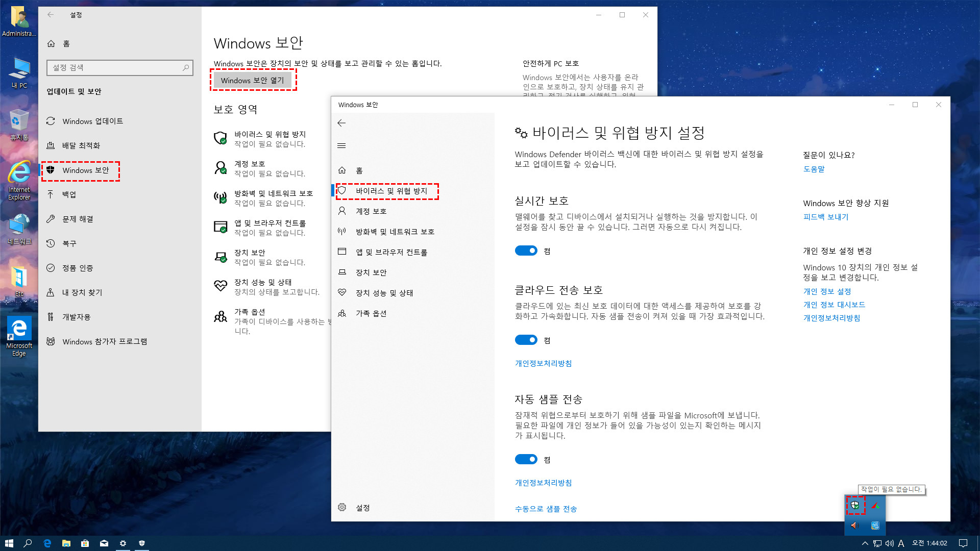Open 개발자용 in Settings sidebar
The image size is (980, 551).
(119, 317)
